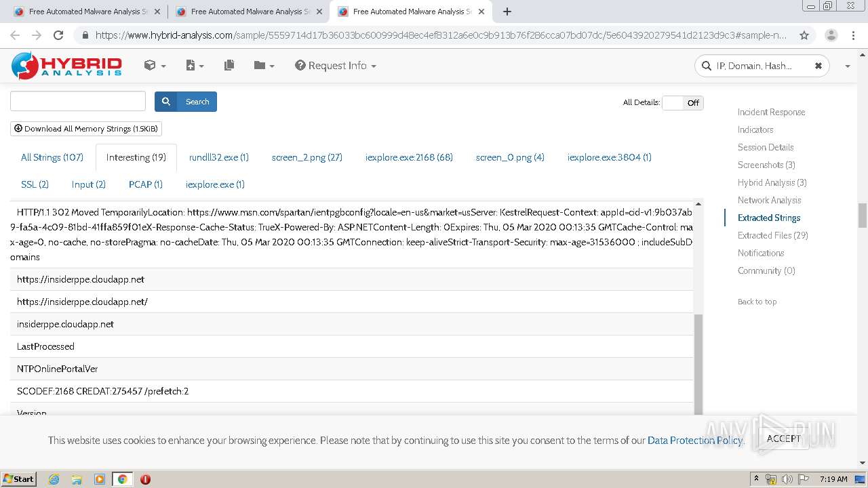Switch to All Strings (107) tab

(52, 157)
